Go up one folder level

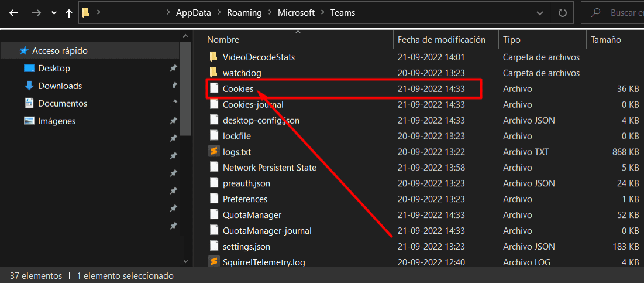click(69, 13)
